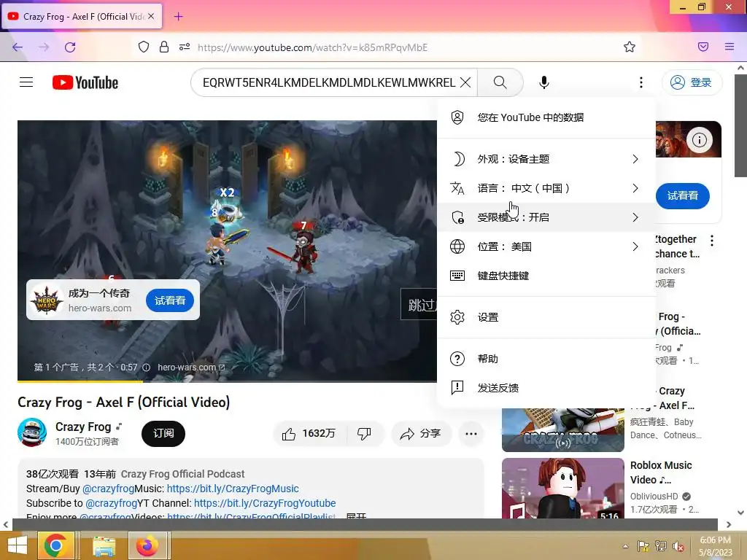Open 帮助 help menu entry

pyautogui.click(x=546, y=359)
